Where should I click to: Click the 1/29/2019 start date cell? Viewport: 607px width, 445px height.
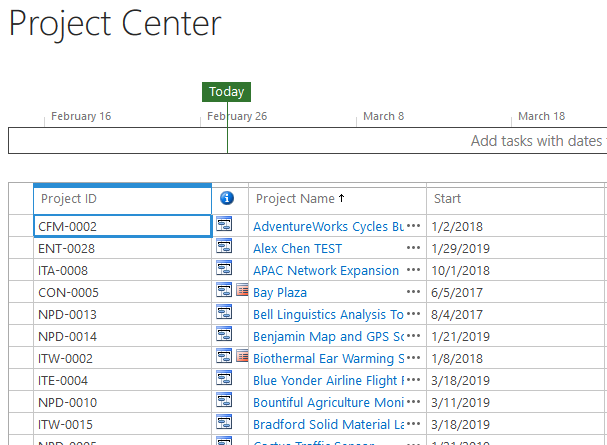[x=516, y=248]
